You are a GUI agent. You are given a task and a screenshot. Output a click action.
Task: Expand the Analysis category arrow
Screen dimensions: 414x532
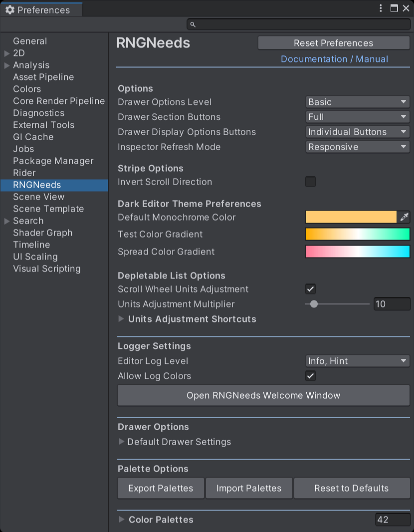pyautogui.click(x=6, y=65)
